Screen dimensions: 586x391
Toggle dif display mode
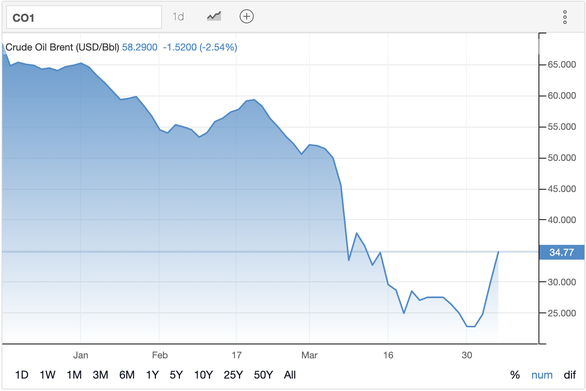click(x=570, y=375)
